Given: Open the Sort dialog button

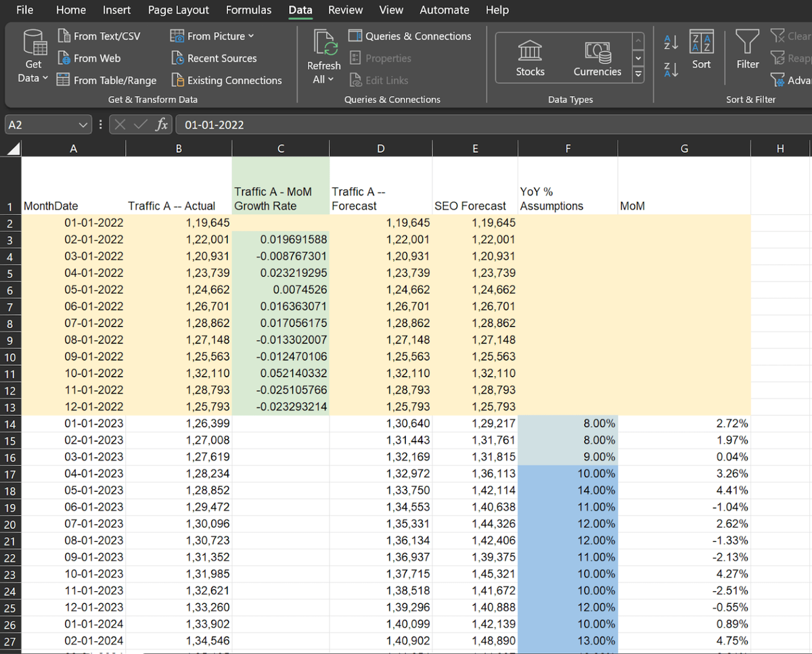Looking at the screenshot, I should pyautogui.click(x=702, y=50).
